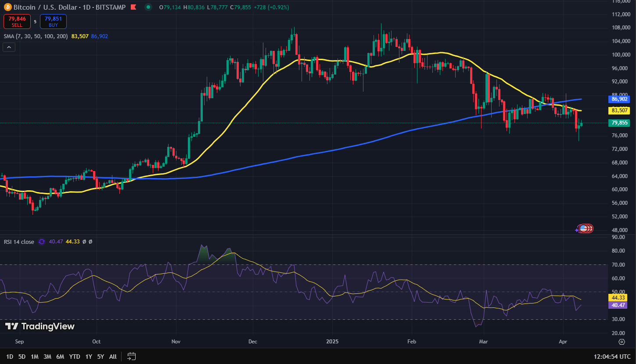
Task: Click the Apr label on time axis
Action: (x=564, y=341)
